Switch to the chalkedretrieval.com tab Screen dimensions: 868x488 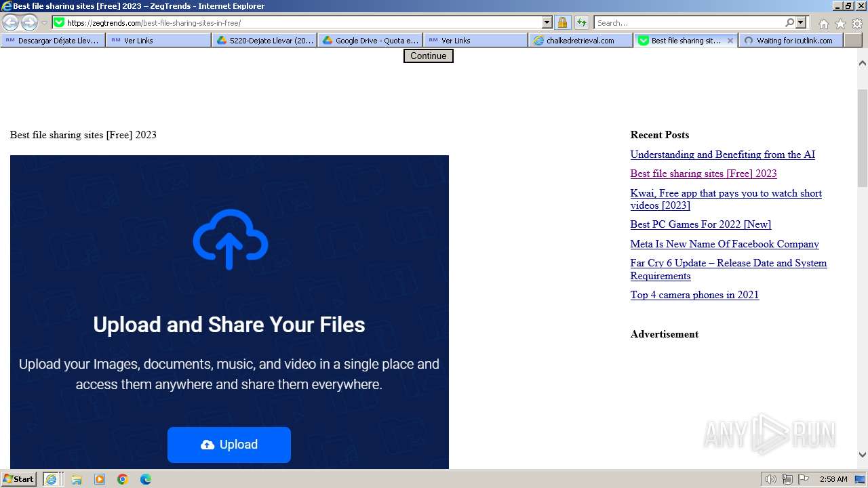tap(581, 41)
